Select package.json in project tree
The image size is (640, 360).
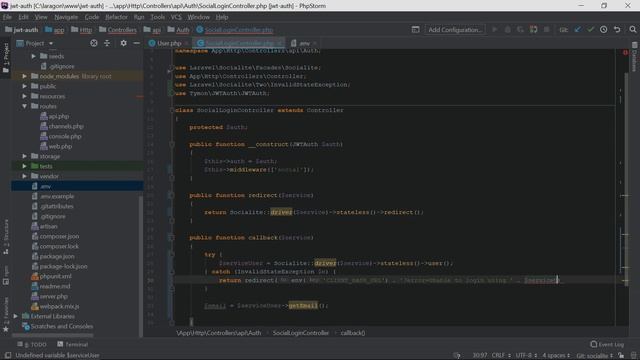pos(53,256)
